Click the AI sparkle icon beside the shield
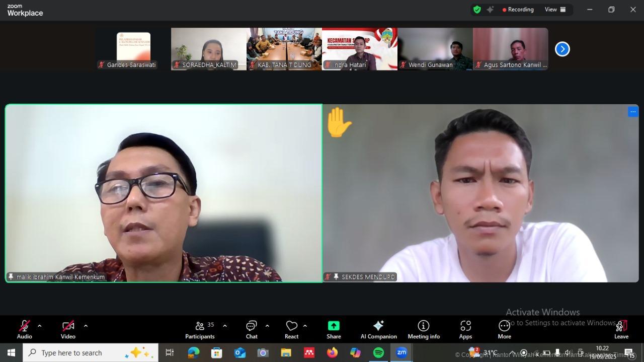The image size is (644, 362). (x=490, y=10)
